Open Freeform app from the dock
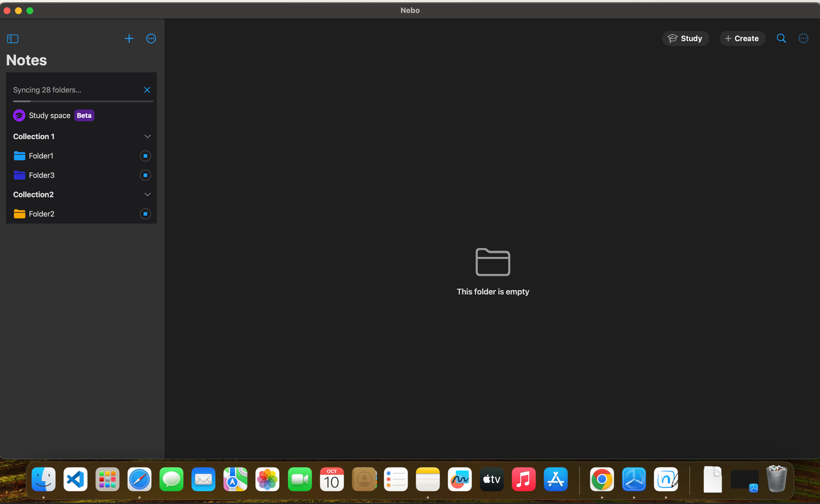Screen dimensions: 820x504 pos(460,479)
